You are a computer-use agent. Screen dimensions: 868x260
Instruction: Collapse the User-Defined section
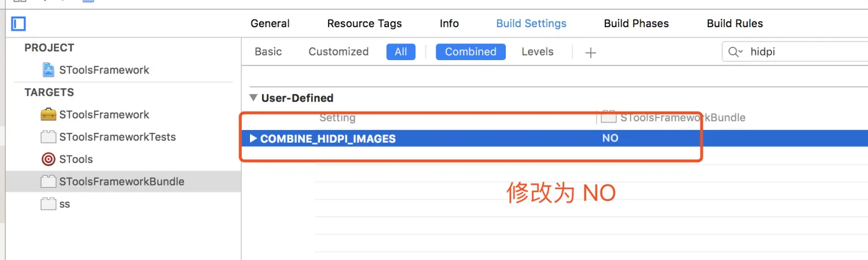pyautogui.click(x=253, y=98)
